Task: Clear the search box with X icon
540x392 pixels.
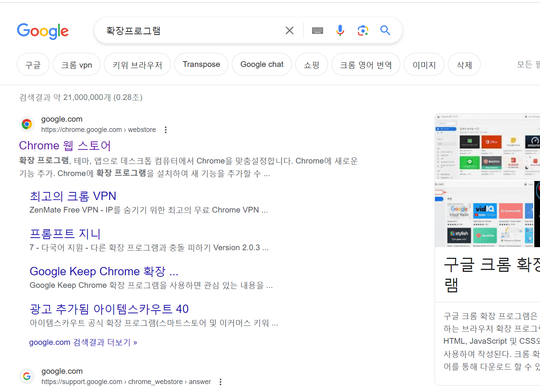Action: tap(290, 30)
